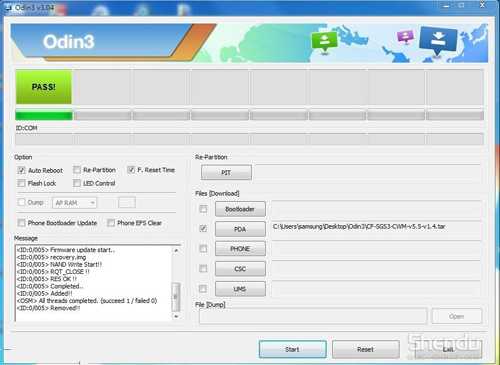The width and height of the screenshot is (500, 365).
Task: Tick the checkbox beside CSC button
Action: (203, 269)
